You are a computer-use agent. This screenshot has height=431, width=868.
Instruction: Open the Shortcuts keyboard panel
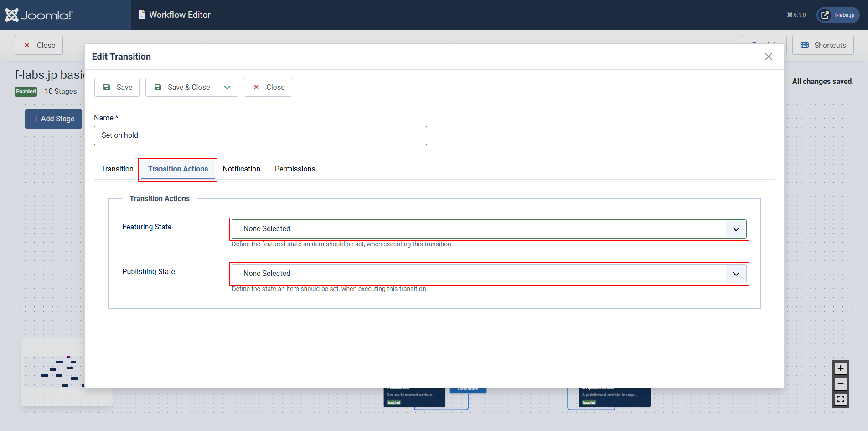pos(823,46)
